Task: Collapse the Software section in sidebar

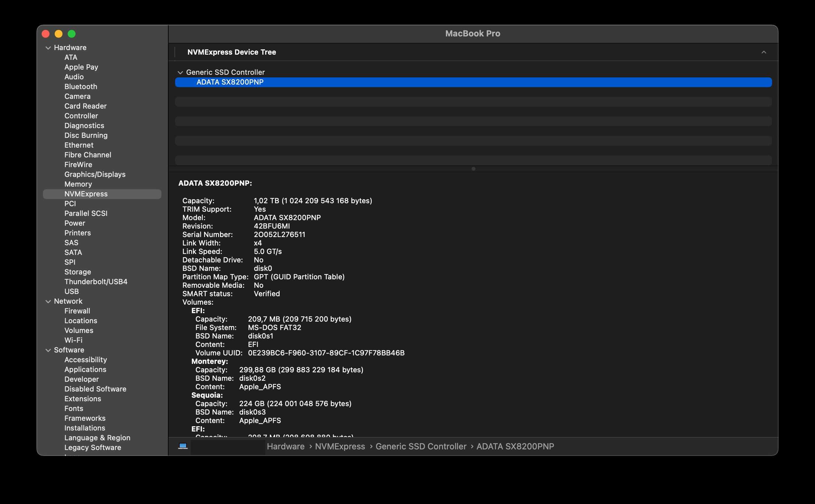Action: pyautogui.click(x=48, y=350)
